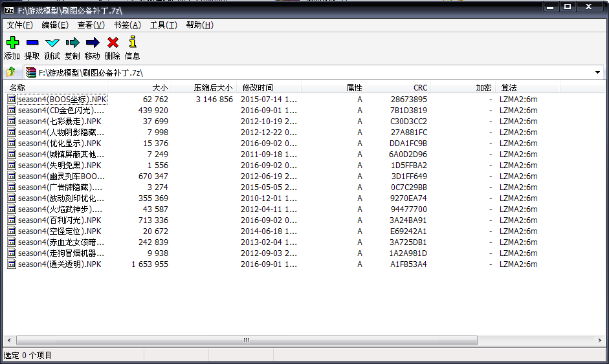Screen dimensions: 609x364
Task: Sort by 加密 column header
Action: pos(463,88)
